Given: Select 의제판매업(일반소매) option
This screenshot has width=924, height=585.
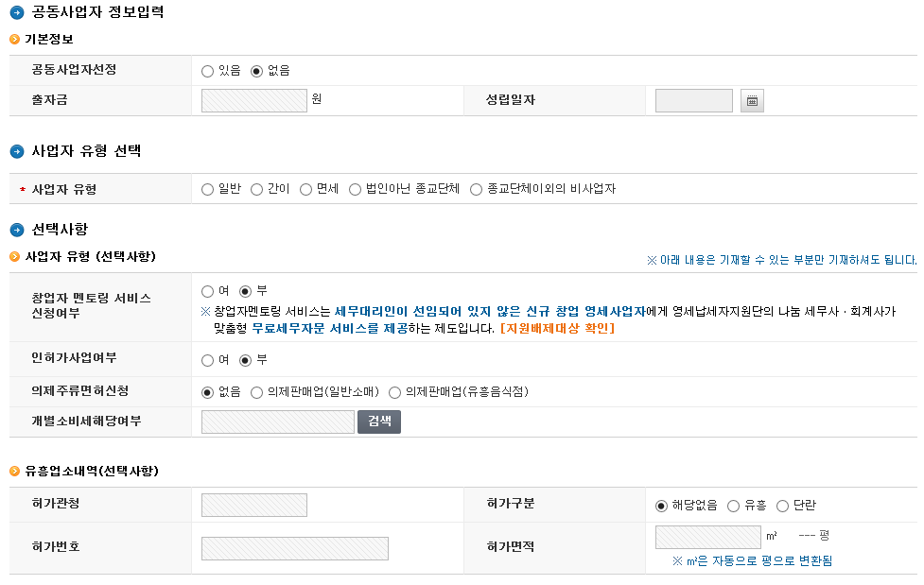Looking at the screenshot, I should (x=256, y=393).
